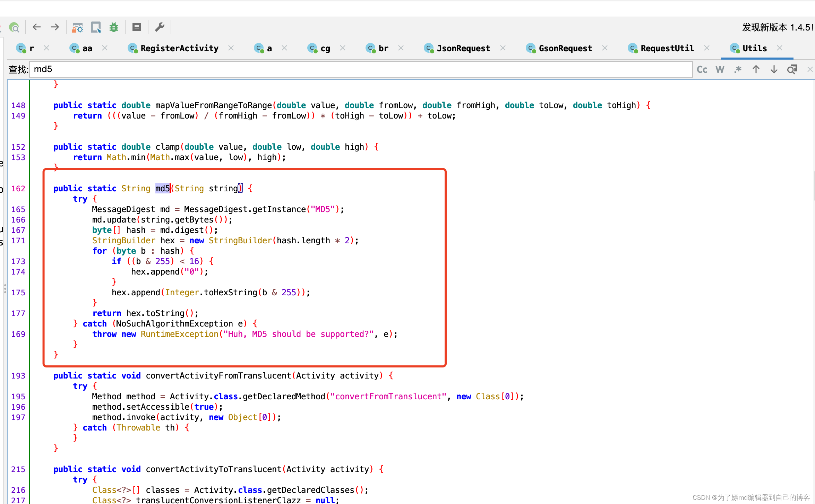The height and width of the screenshot is (504, 815).
Task: Open the JsonRequest tab
Action: pos(457,48)
